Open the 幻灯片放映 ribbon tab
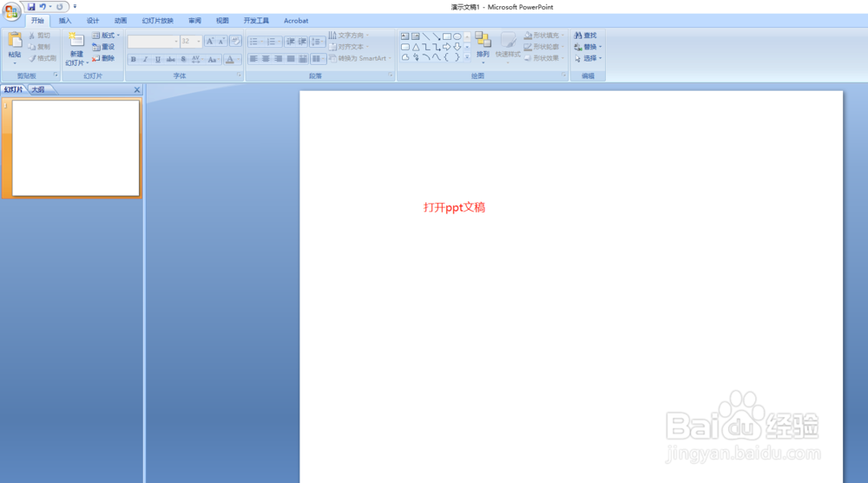The height and width of the screenshot is (483, 868). 158,21
